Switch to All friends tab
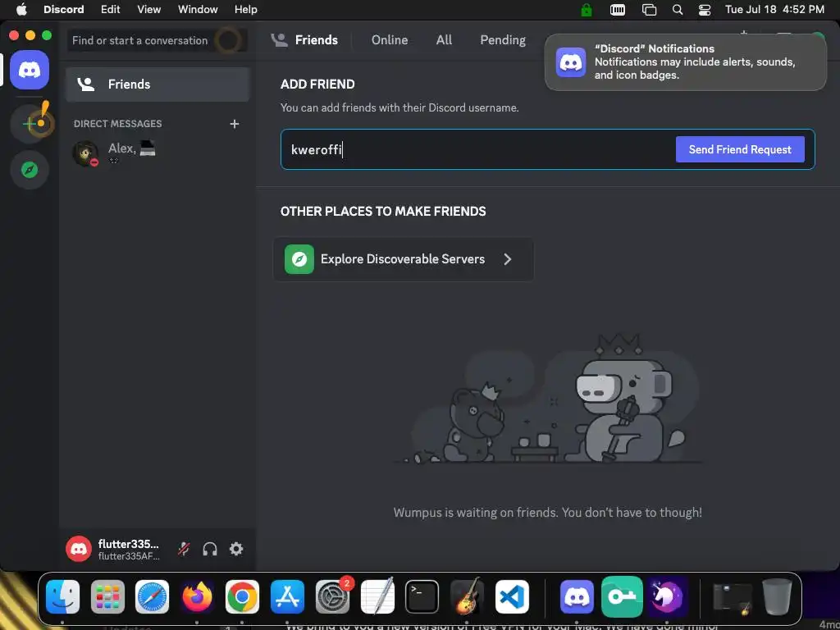Viewport: 840px width, 630px height. point(444,39)
